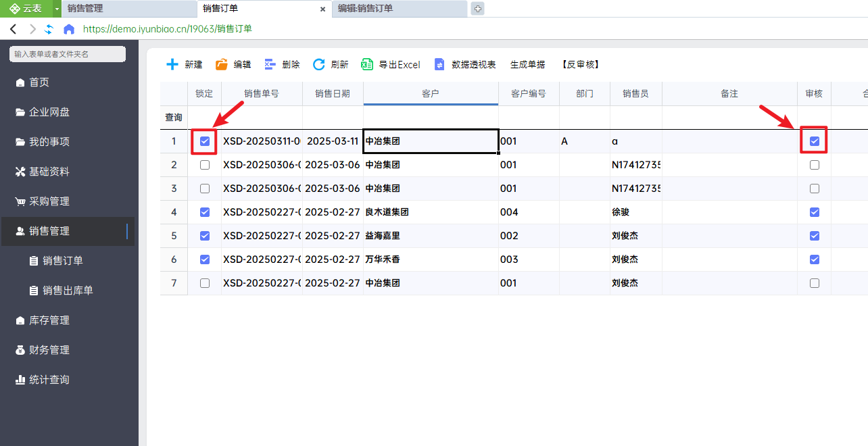The image size is (868, 446).
Task: Click the sidebar search box
Action: tap(68, 54)
